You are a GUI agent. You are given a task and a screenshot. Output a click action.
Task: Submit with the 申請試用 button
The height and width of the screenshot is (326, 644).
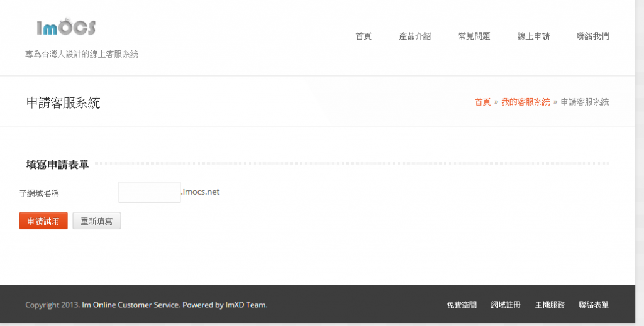point(43,221)
